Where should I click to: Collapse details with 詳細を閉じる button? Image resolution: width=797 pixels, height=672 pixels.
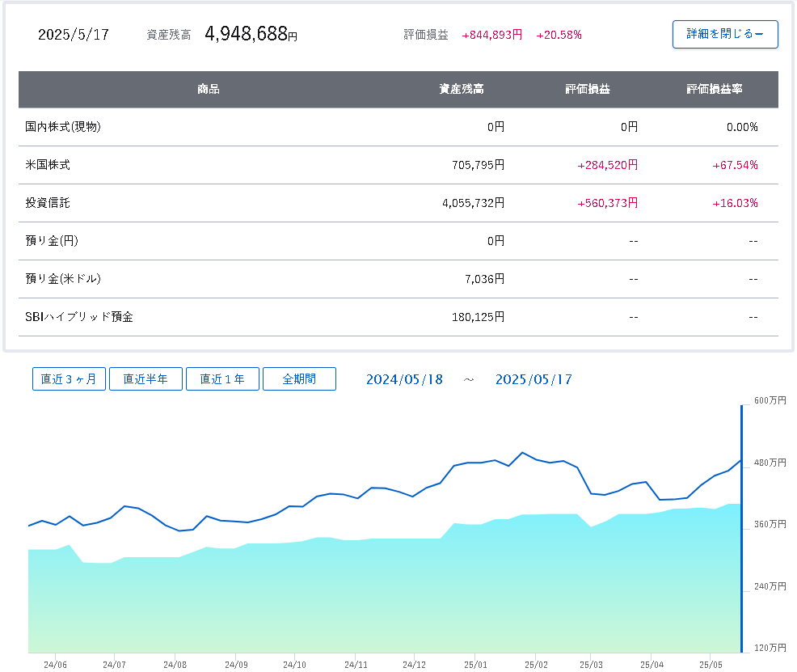[x=724, y=34]
